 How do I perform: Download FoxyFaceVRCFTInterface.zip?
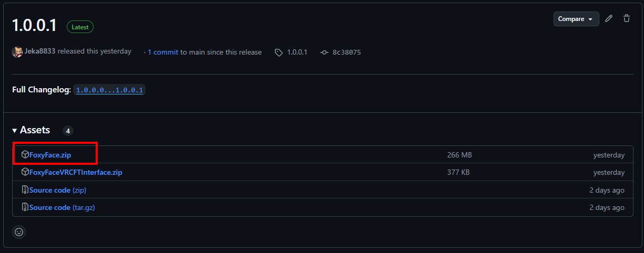point(76,172)
